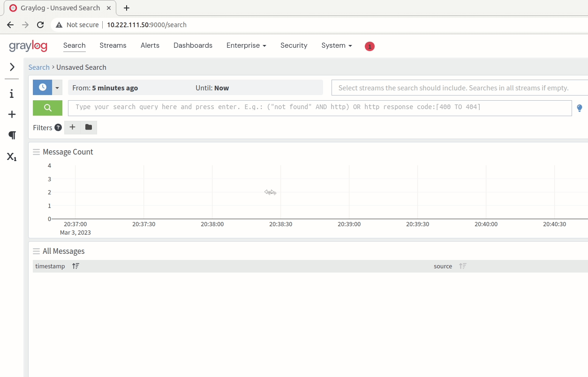Open the Search menu item
588x377 pixels.
tap(74, 45)
